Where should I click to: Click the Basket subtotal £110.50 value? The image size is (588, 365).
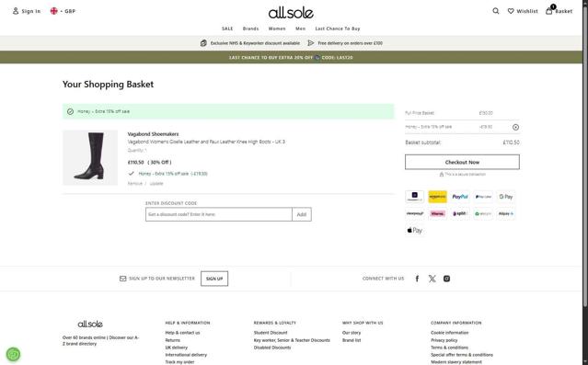[511, 143]
